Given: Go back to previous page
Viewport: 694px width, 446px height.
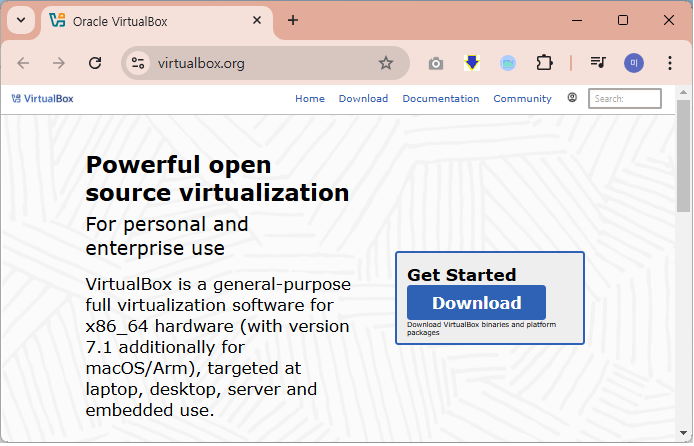Looking at the screenshot, I should 23,63.
